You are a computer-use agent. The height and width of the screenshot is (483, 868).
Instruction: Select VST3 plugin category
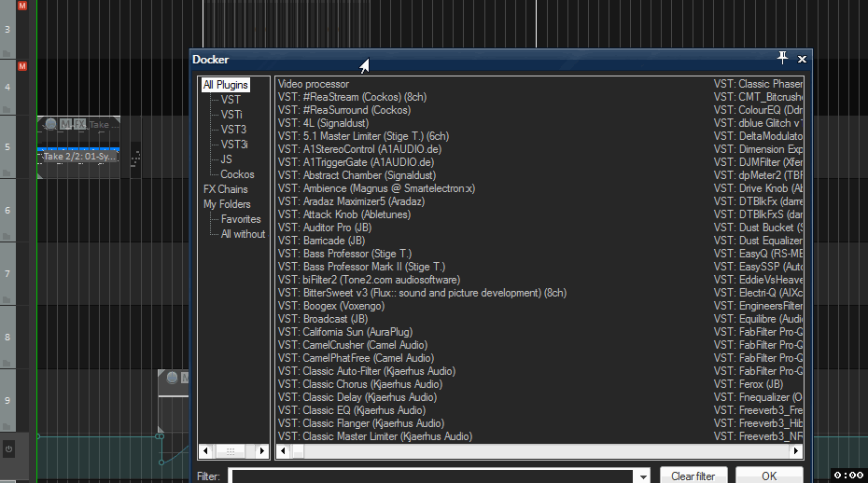233,130
